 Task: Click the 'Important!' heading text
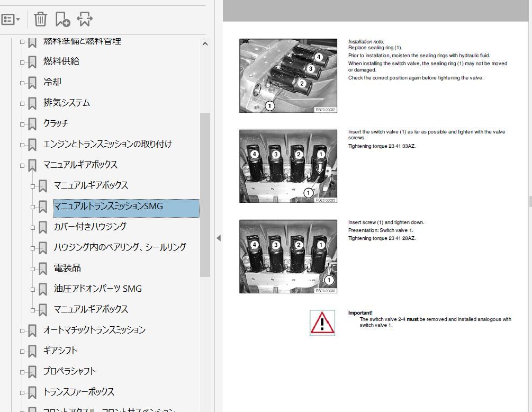[x=360, y=313]
